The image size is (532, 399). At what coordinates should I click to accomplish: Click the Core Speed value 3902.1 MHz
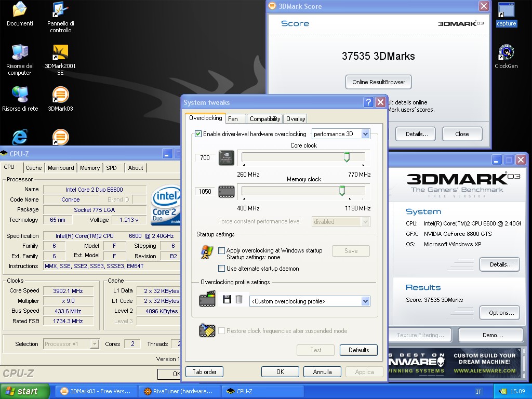[68, 291]
